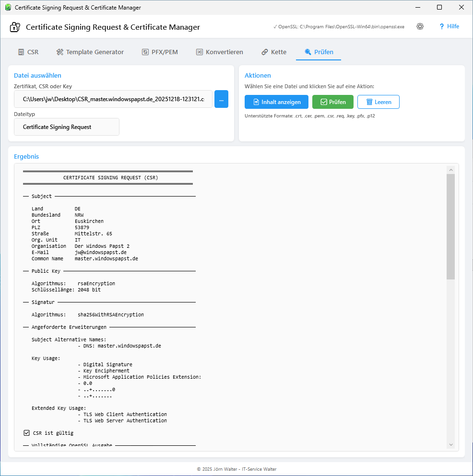Click the lock certificate logo in header
Image resolution: width=473 pixels, height=476 pixels.
tap(15, 27)
